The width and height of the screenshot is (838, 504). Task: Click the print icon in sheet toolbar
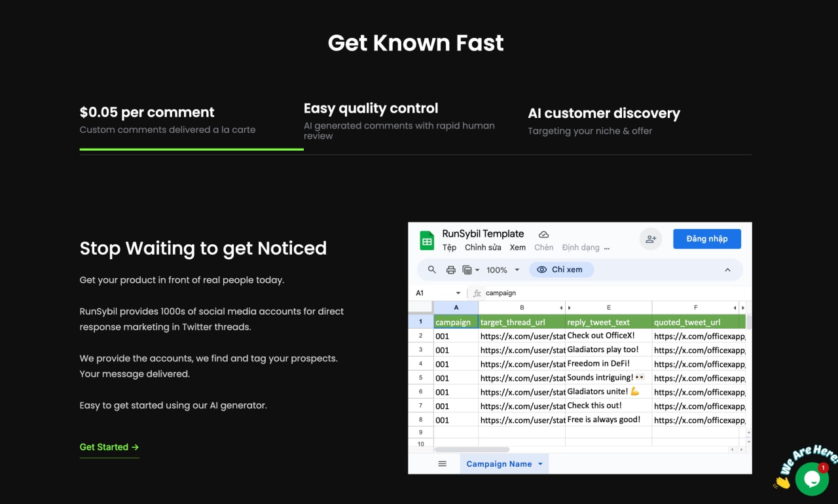point(450,270)
